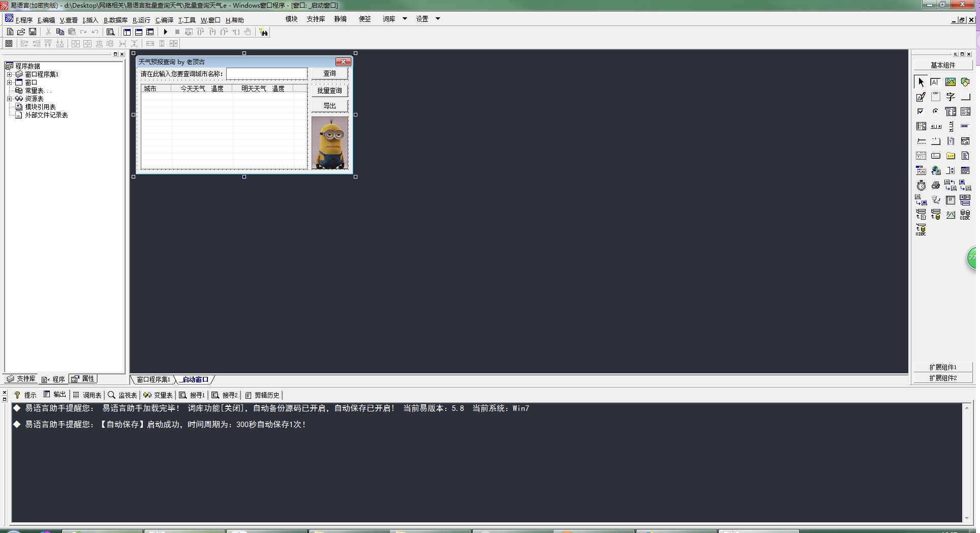Select the List box component icon
The width and height of the screenshot is (980, 533).
coord(965,111)
